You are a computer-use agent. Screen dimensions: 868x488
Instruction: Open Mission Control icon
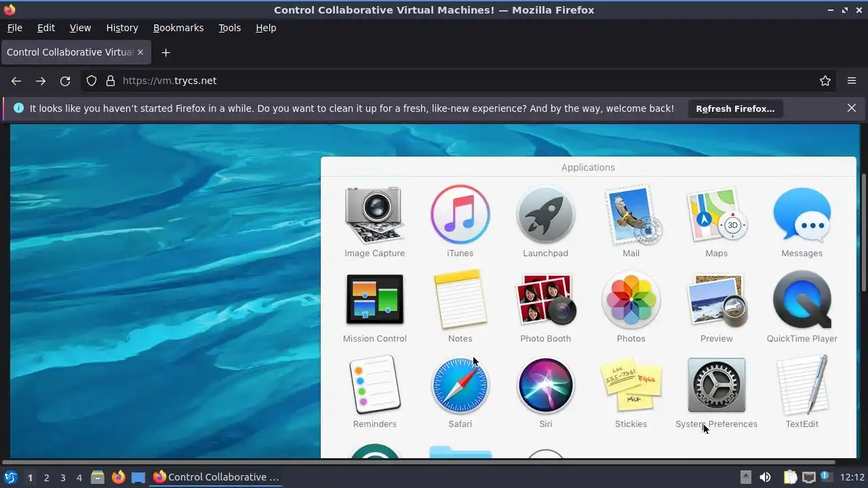[374, 300]
